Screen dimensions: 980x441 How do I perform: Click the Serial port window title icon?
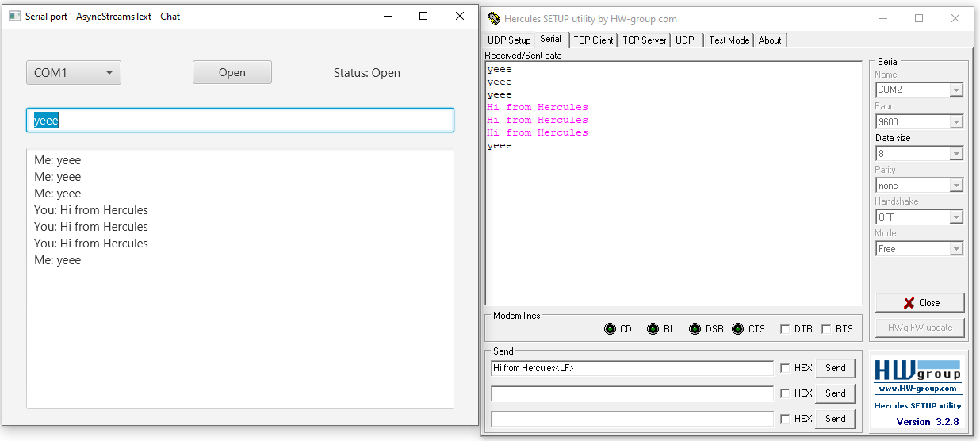(14, 16)
